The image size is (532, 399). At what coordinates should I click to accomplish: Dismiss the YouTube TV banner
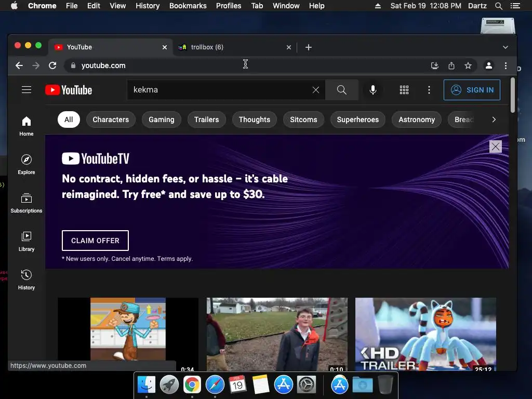point(495,147)
